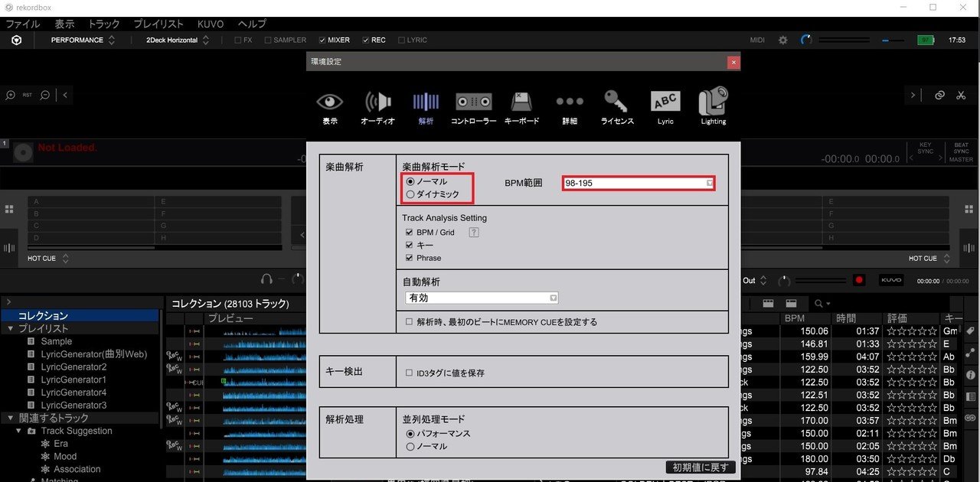The width and height of the screenshot is (980, 482).
Task: Zoom out the waveform with magnifier minus
Action: coord(45,96)
